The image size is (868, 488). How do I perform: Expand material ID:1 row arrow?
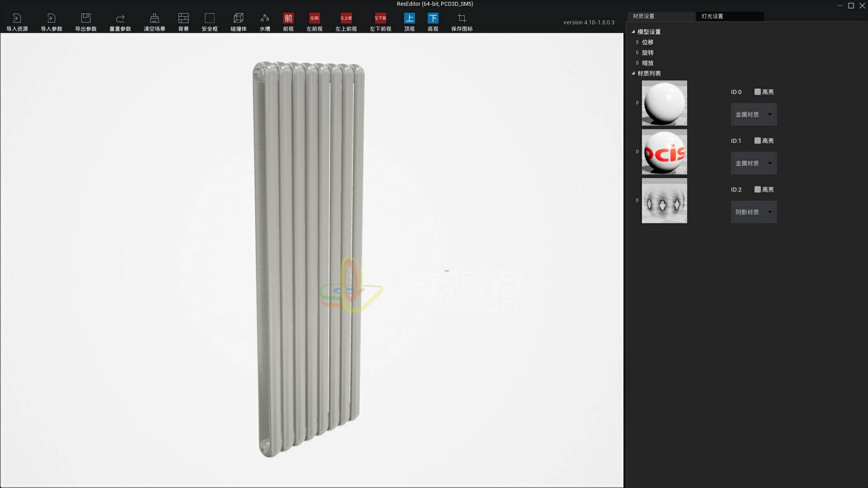(637, 152)
